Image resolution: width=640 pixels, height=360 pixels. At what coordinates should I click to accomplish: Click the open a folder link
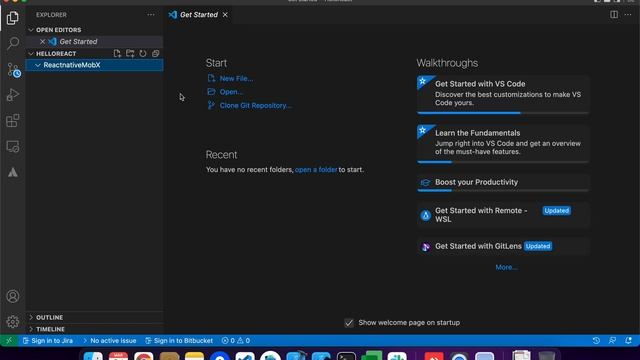point(316,169)
